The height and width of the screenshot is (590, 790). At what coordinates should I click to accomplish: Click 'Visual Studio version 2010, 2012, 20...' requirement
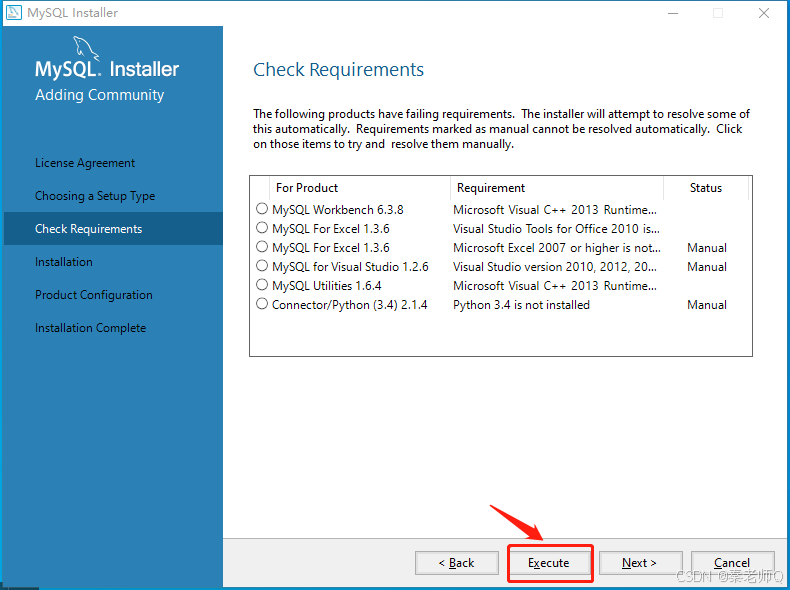pos(555,267)
